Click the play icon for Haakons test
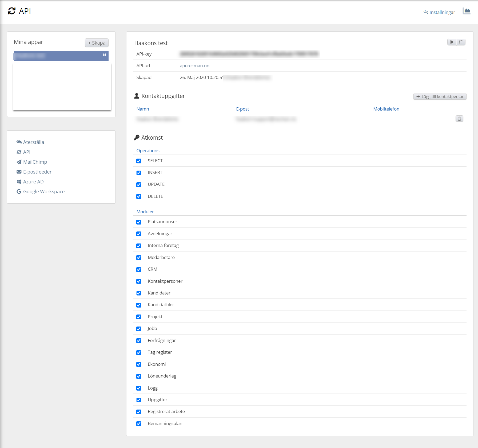478x448 pixels. point(452,42)
